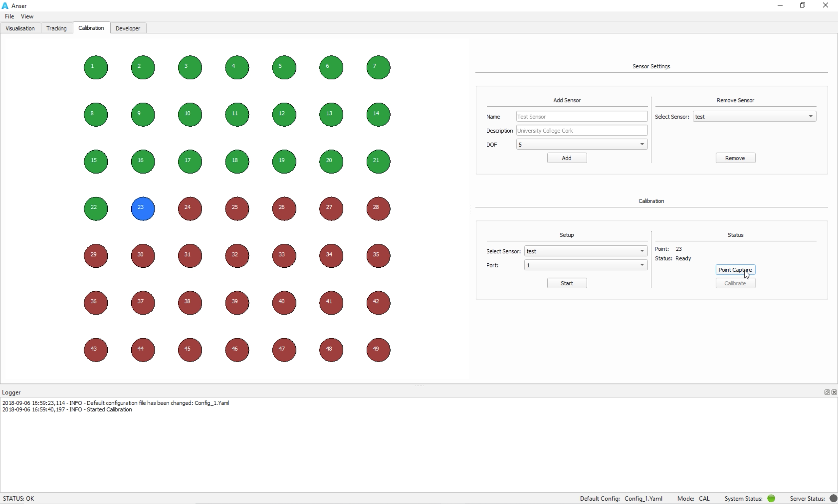Select calibration point 14 in the grid
Viewport: 838px width, 504px height.
[378, 114]
